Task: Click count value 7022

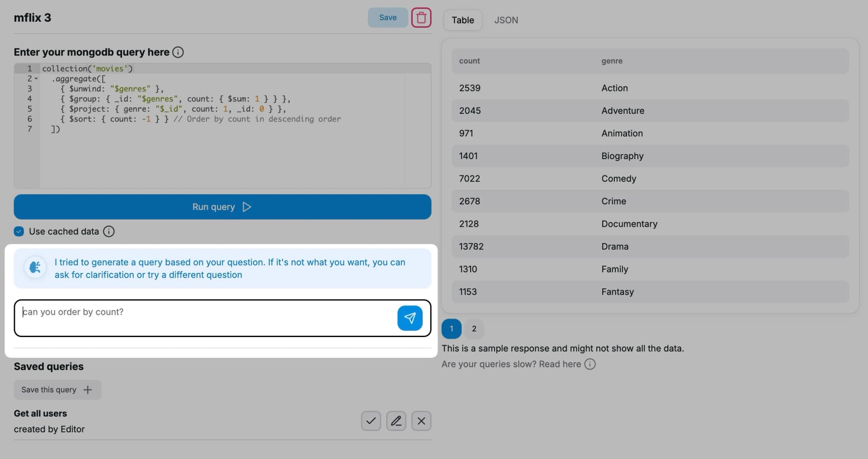Action: (x=469, y=178)
